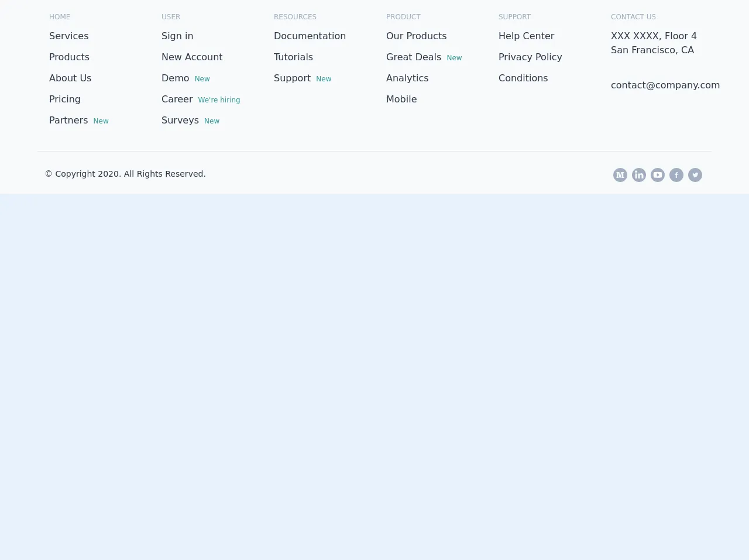Open the YouTube social icon
Image resolution: width=749 pixels, height=560 pixels.
pyautogui.click(x=658, y=175)
